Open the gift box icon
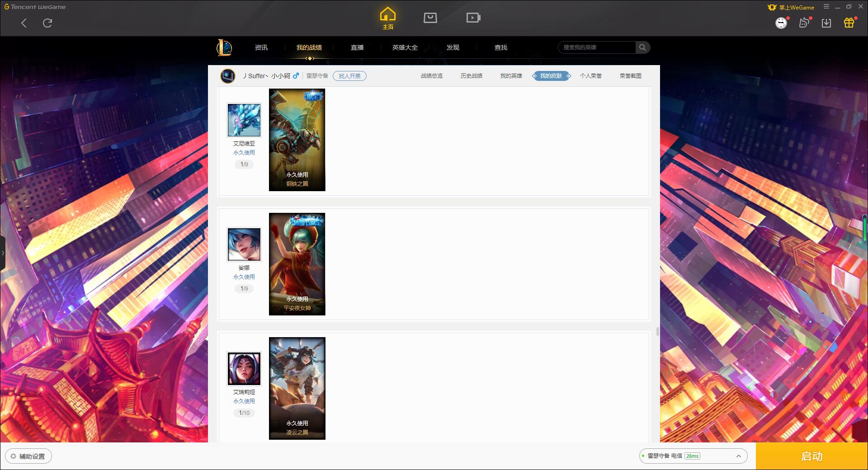Image resolution: width=868 pixels, height=470 pixels. click(849, 23)
